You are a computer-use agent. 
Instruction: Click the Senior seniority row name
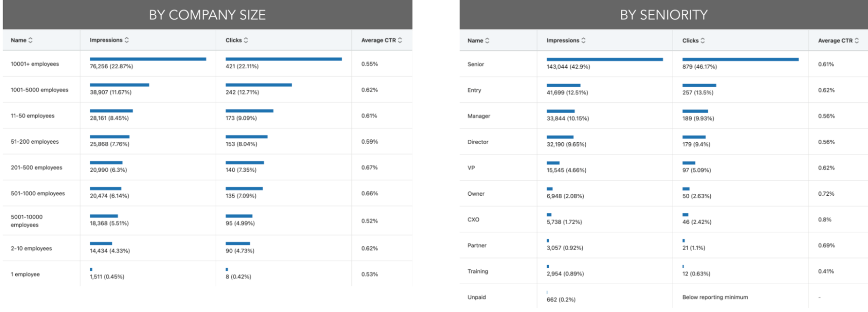[475, 64]
